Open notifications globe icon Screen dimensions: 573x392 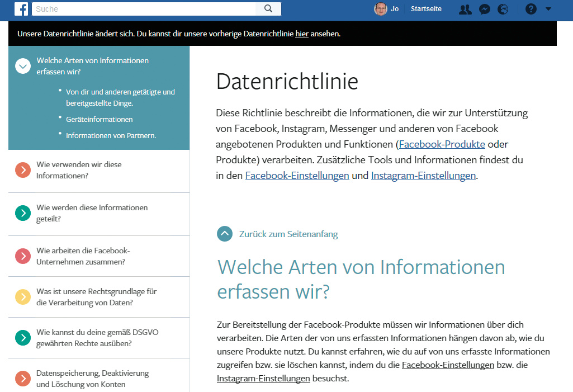click(x=503, y=9)
